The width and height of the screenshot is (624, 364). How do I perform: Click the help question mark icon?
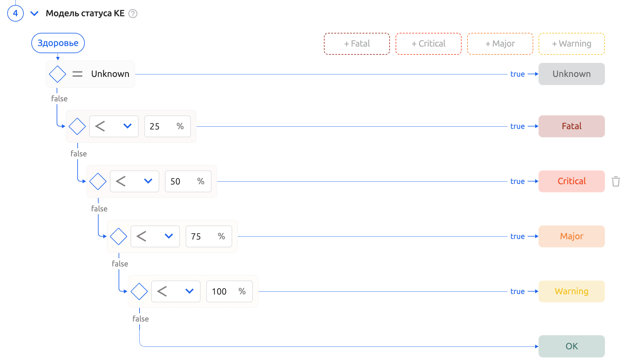coord(133,14)
